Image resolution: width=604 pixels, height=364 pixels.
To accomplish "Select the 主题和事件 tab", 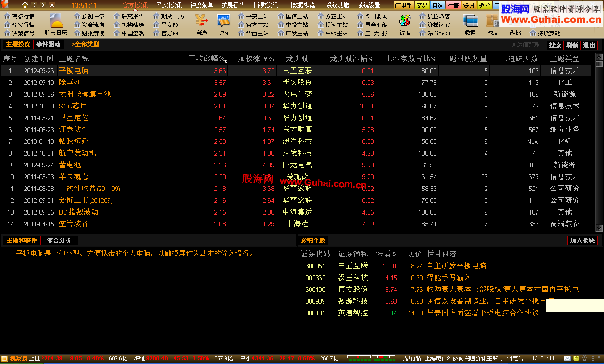I will tap(21, 240).
